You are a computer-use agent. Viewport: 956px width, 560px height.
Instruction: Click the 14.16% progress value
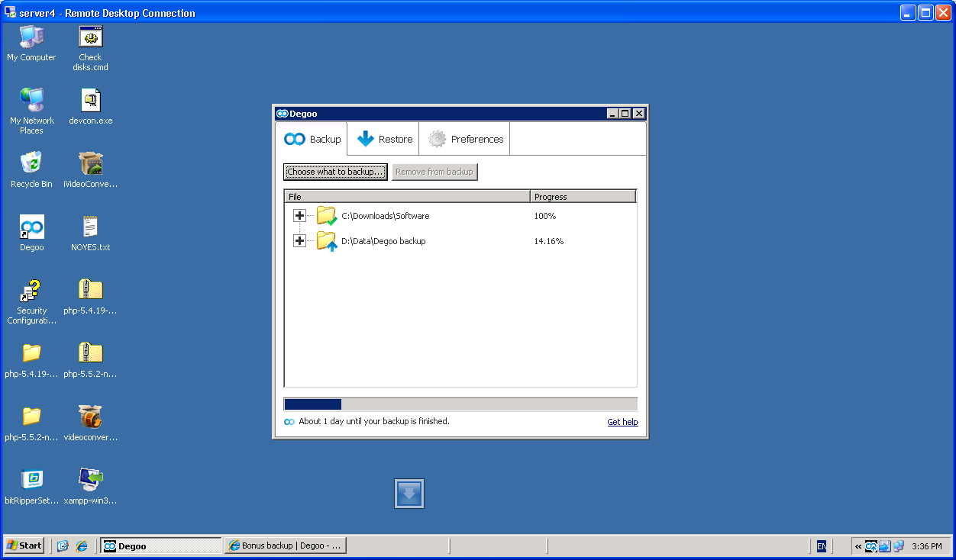point(549,241)
